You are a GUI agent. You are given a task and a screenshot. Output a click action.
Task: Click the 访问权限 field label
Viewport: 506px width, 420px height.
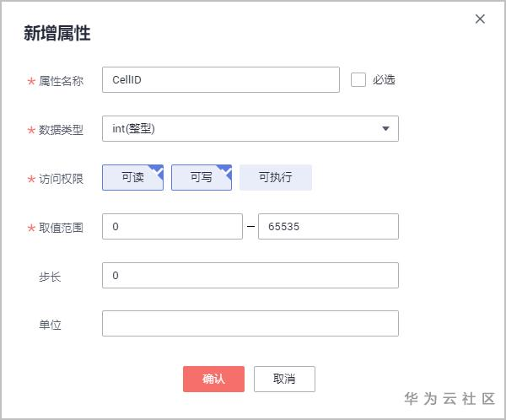click(61, 179)
